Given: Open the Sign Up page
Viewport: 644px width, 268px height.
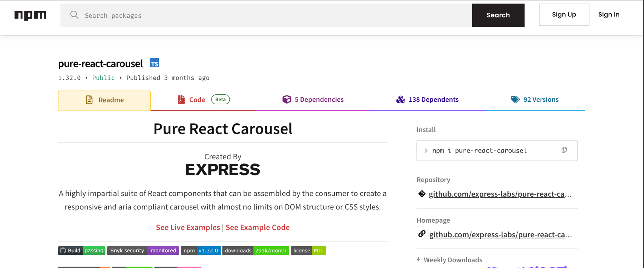Looking at the screenshot, I should 564,15.
